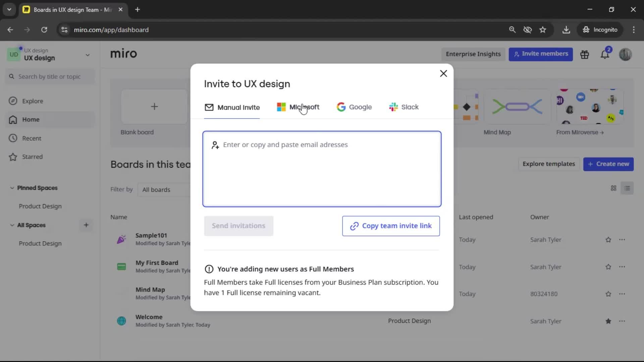Open the My First Board board
Image resolution: width=644 pixels, height=362 pixels.
click(x=157, y=263)
